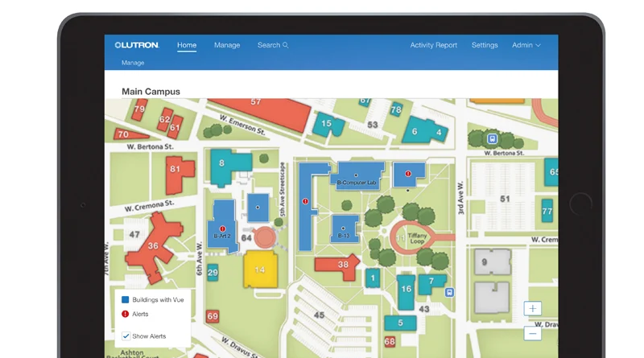Click the round red plaza 64
The image size is (644, 358).
pos(265,237)
